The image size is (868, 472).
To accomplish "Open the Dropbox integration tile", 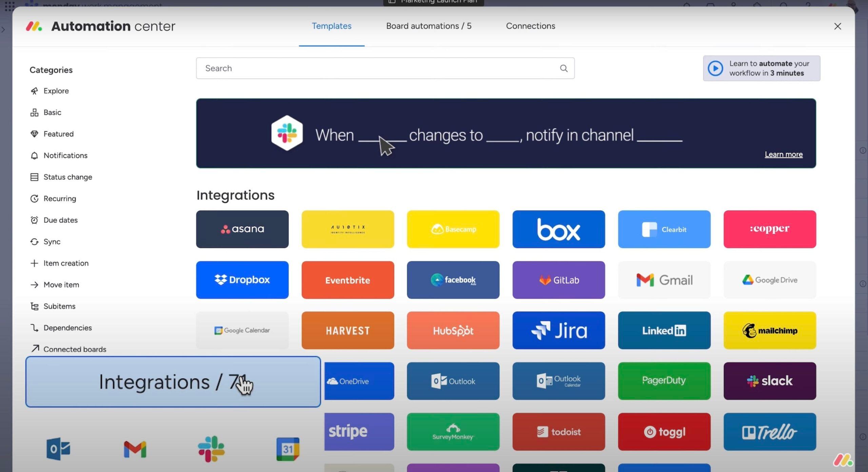I will click(x=242, y=280).
